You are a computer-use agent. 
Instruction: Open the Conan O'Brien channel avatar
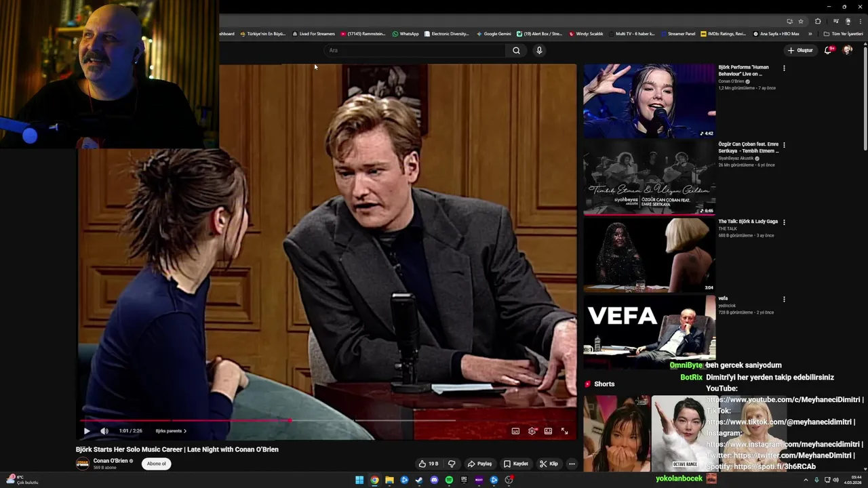[x=83, y=464]
